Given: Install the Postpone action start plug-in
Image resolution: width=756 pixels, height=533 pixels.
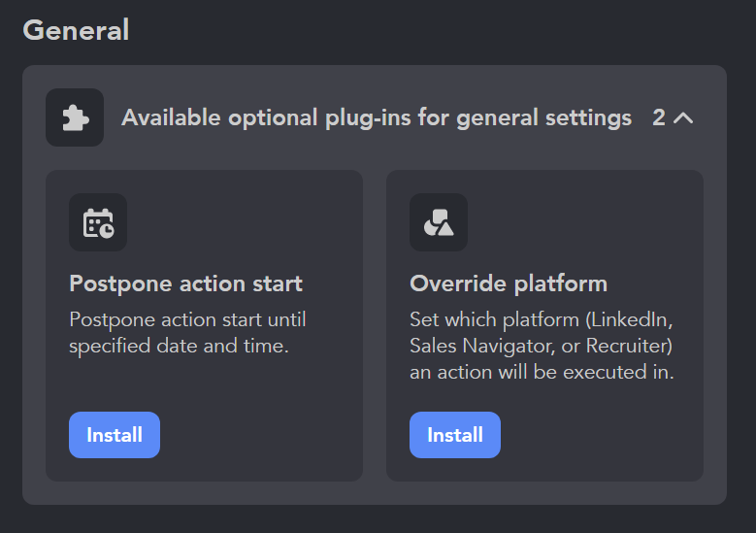Looking at the screenshot, I should click(x=115, y=435).
